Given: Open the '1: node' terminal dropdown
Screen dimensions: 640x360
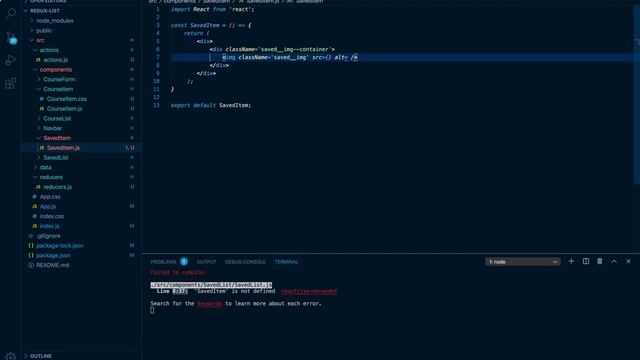Looking at the screenshot, I should pos(523,262).
